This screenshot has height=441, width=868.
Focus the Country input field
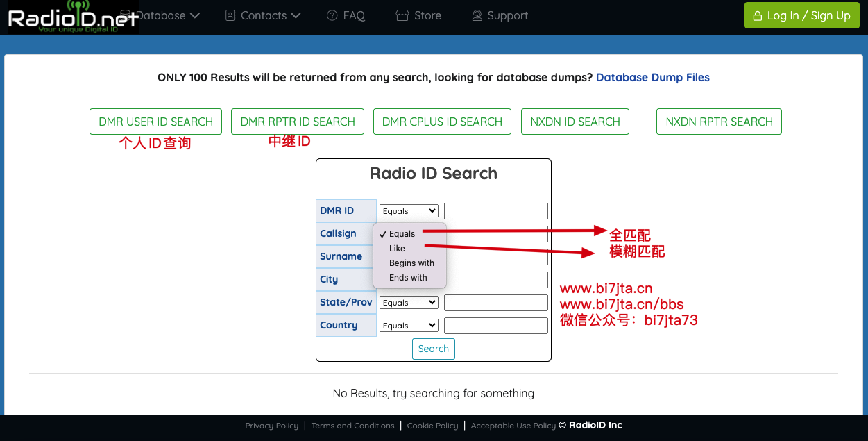[x=496, y=326]
